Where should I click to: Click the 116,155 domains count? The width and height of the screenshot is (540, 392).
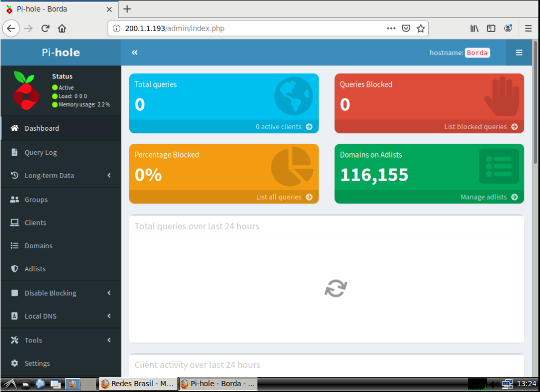[374, 175]
